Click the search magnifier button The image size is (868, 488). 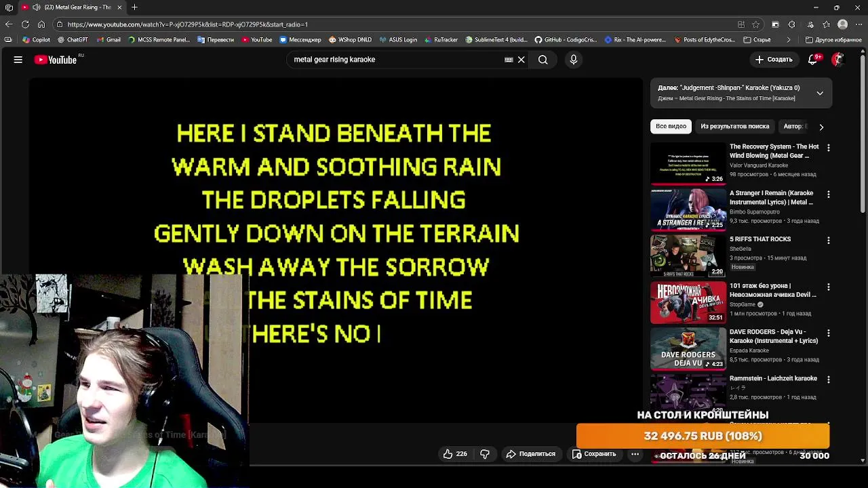[543, 60]
